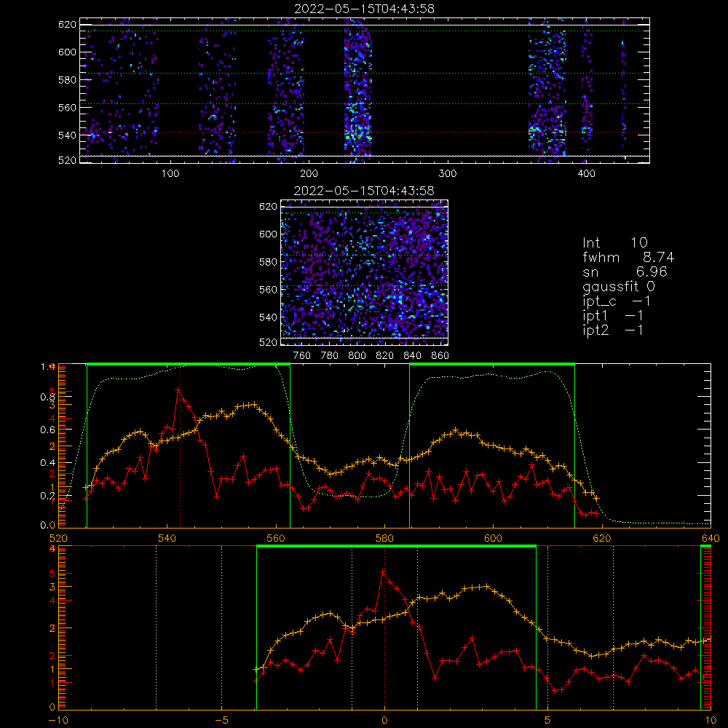
Task: Click x-axis label '100' of the top image
Action: 170,173
